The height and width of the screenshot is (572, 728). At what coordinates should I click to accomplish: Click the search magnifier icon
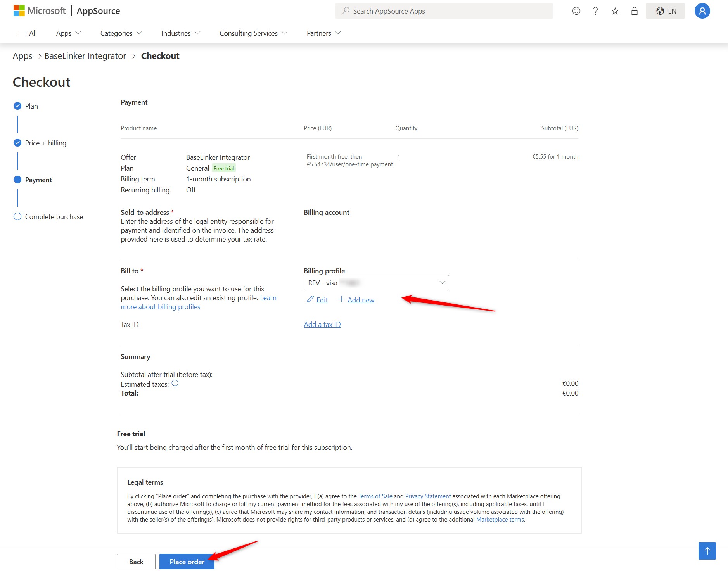coord(345,11)
